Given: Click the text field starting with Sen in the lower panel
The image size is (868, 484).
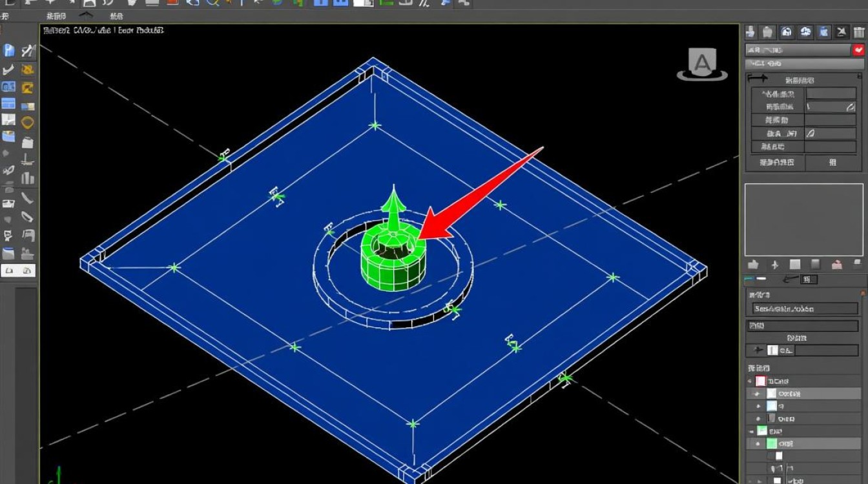Looking at the screenshot, I should click(x=805, y=308).
